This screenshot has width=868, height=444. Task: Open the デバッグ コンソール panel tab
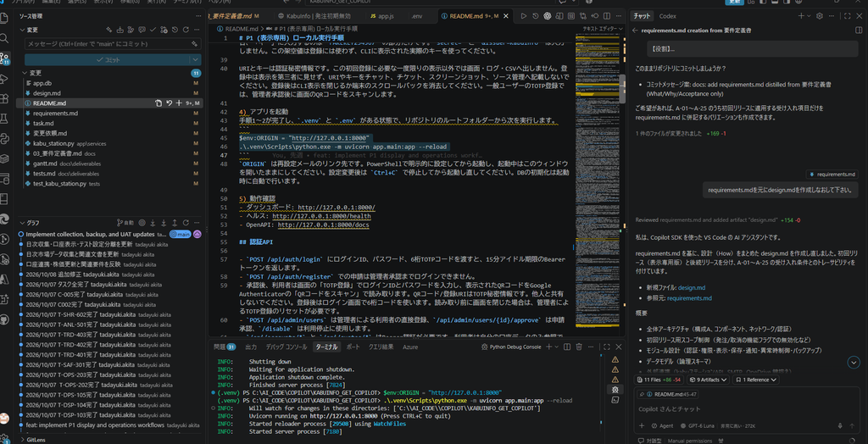click(286, 347)
